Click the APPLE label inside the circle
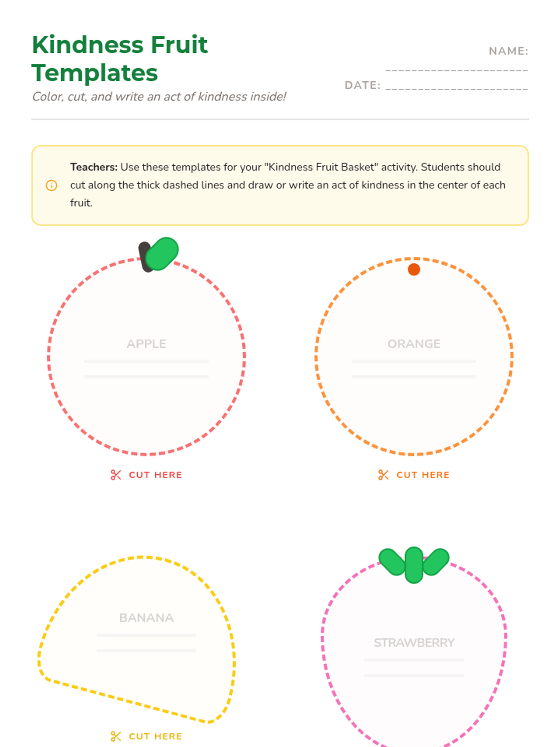Screen dimensions: 560x747 click(147, 344)
